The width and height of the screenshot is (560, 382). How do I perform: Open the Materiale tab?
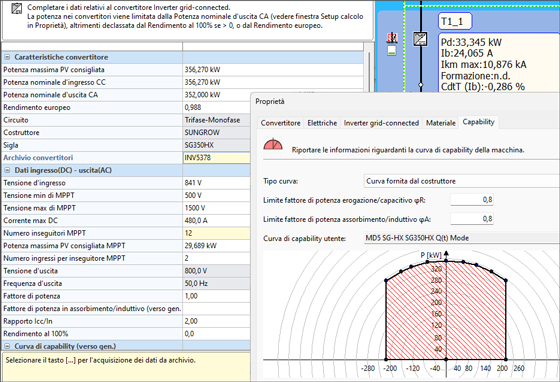coord(440,123)
